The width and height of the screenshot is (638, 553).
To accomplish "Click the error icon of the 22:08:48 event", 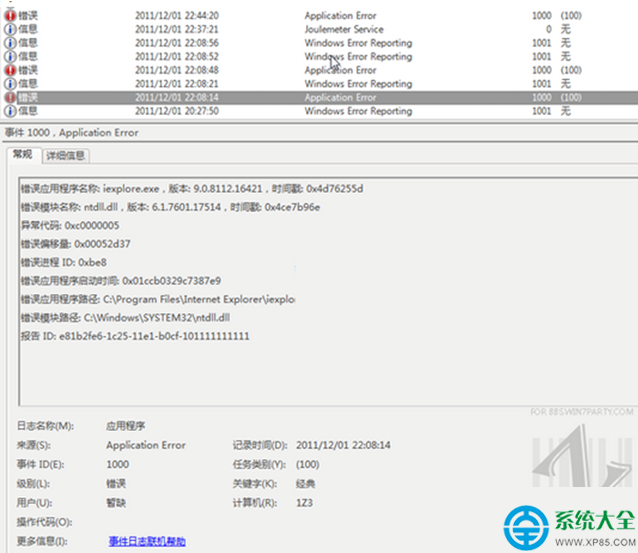I will click(10, 70).
